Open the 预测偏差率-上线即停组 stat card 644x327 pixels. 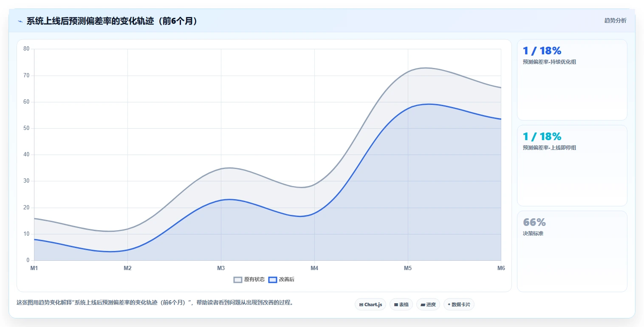[572, 166]
